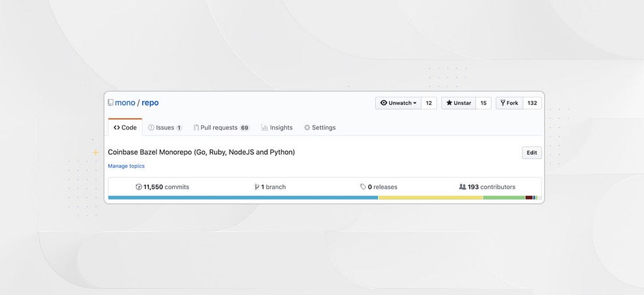Screen dimensions: 644x295
Task: Click the dark red language bar segment
Action: click(529, 198)
